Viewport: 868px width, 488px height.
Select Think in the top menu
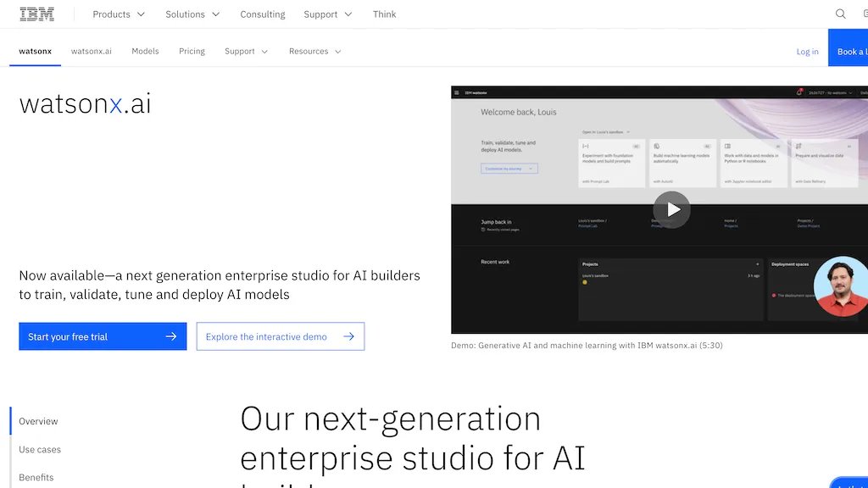(x=384, y=14)
